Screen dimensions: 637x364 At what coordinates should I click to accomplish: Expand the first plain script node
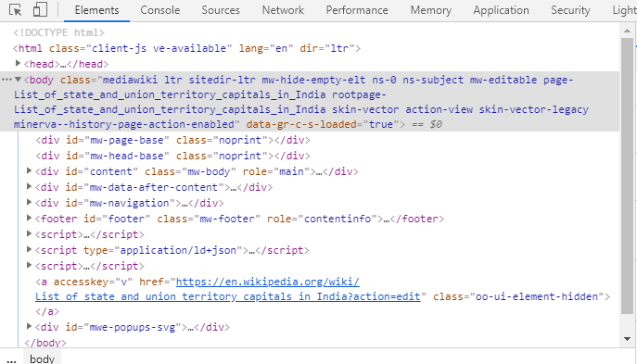[x=29, y=233]
